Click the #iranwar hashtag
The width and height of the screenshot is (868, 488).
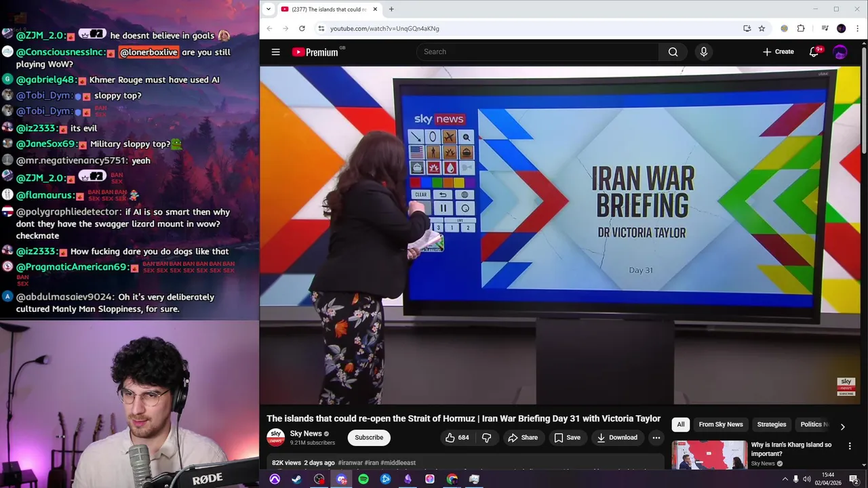[x=350, y=463]
